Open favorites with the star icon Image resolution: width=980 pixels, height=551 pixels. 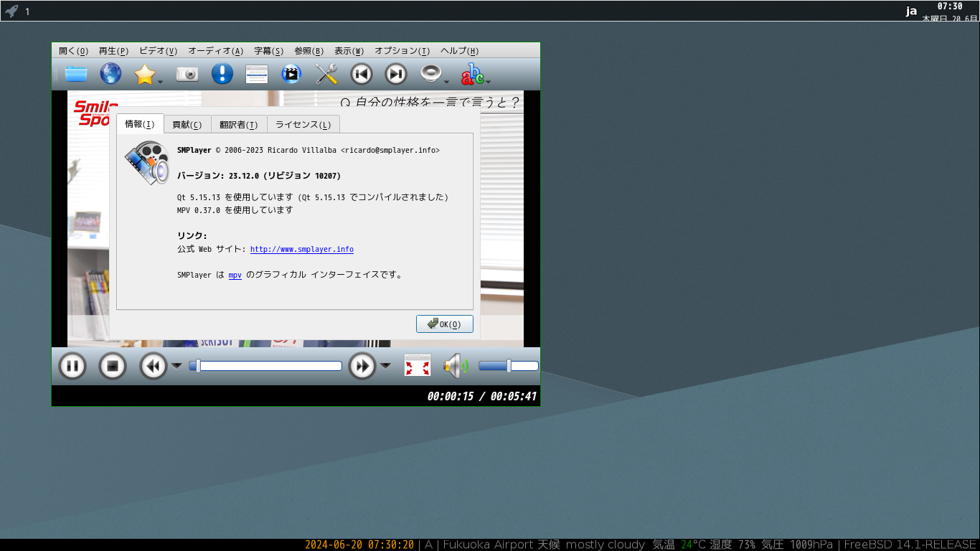(x=145, y=74)
